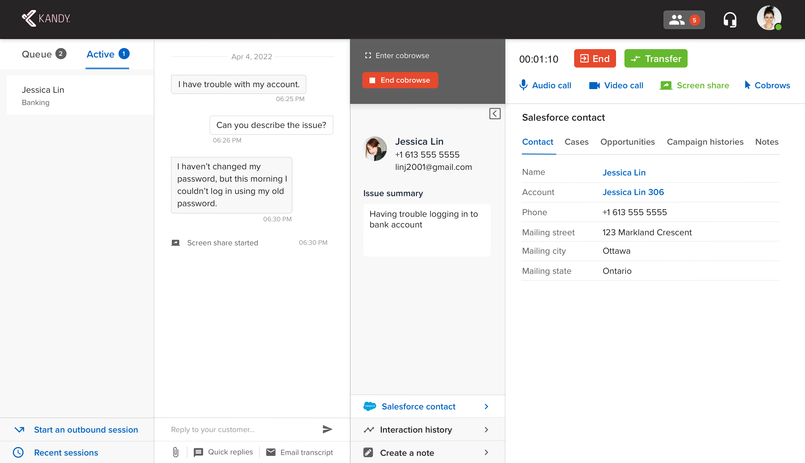Image resolution: width=805 pixels, height=463 pixels.
Task: Click the Ontario mailing state value
Action: 617,271
